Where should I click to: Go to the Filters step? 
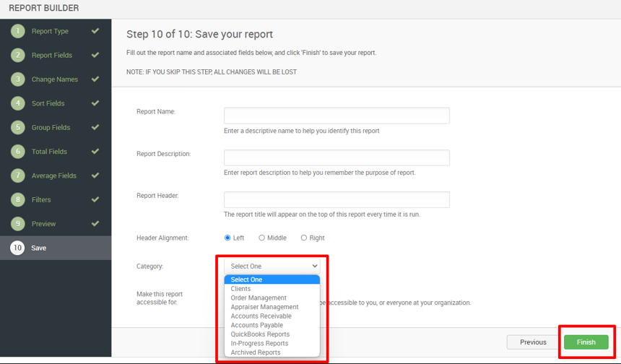click(56, 199)
